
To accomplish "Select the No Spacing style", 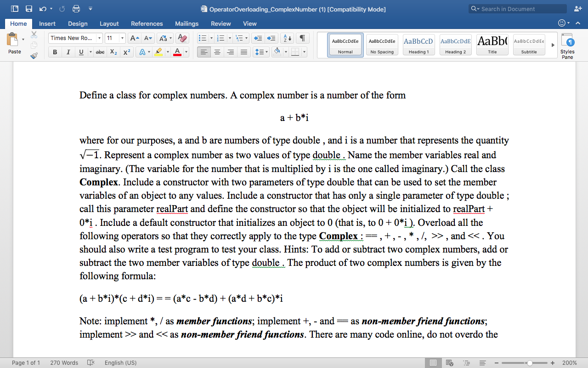I will point(382,44).
